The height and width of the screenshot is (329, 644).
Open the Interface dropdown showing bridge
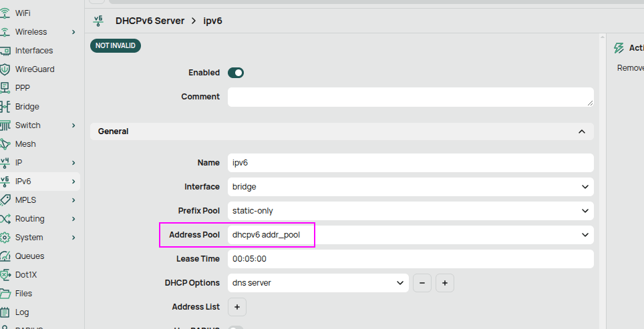click(410, 187)
